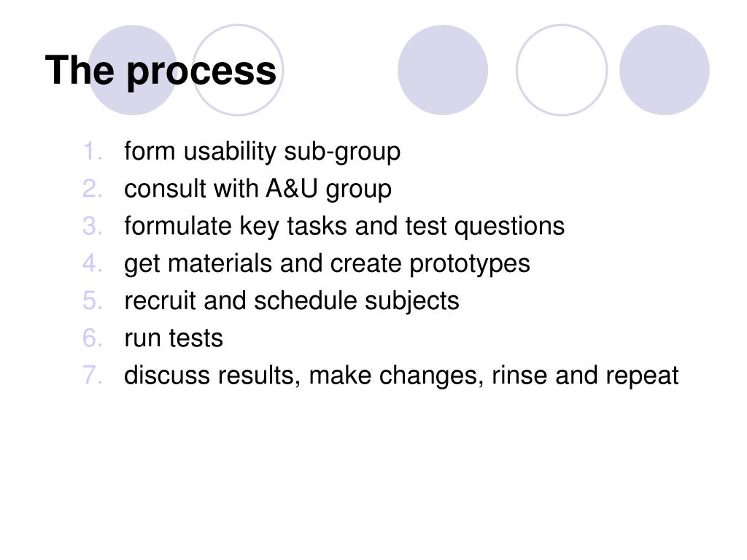
Task: Click "formulate key tasks and test questions"
Action: (344, 226)
